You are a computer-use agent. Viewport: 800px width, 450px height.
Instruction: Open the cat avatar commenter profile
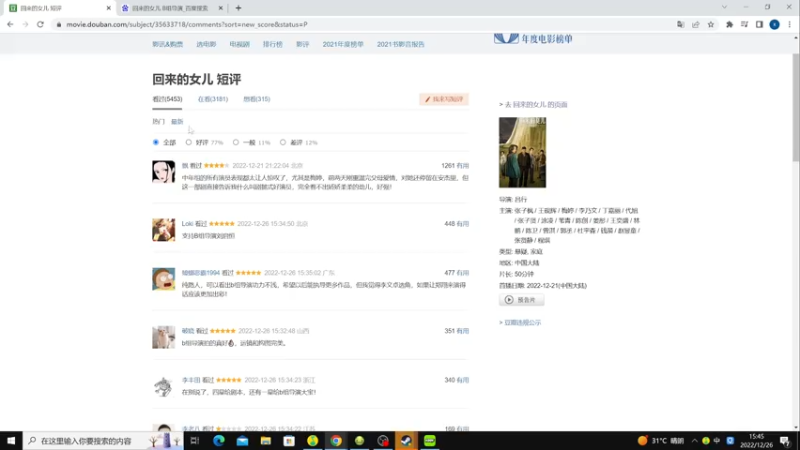click(x=163, y=337)
